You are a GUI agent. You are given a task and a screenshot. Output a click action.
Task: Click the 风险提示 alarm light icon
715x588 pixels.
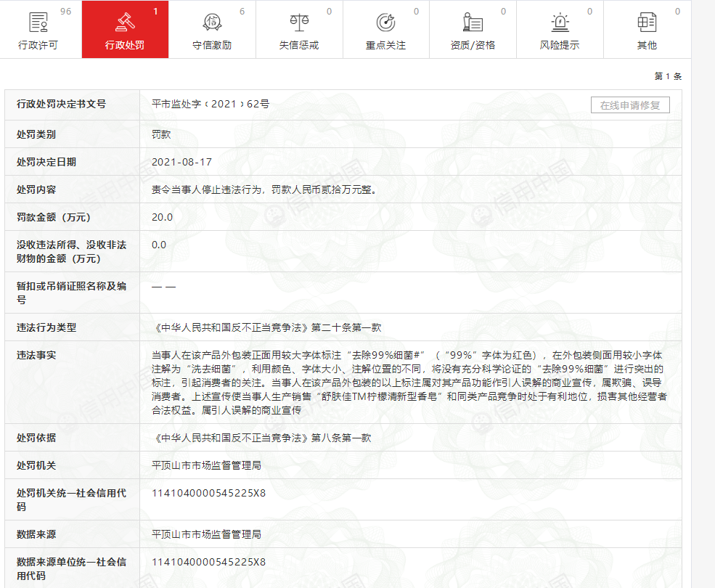point(560,23)
